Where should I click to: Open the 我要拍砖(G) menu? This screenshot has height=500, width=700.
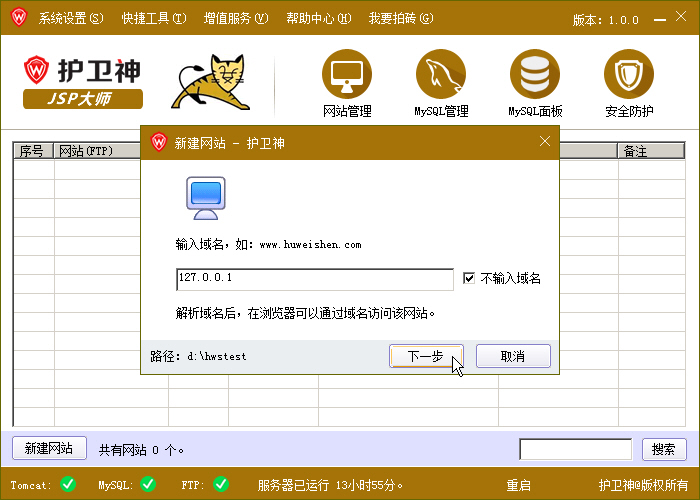coord(401,18)
